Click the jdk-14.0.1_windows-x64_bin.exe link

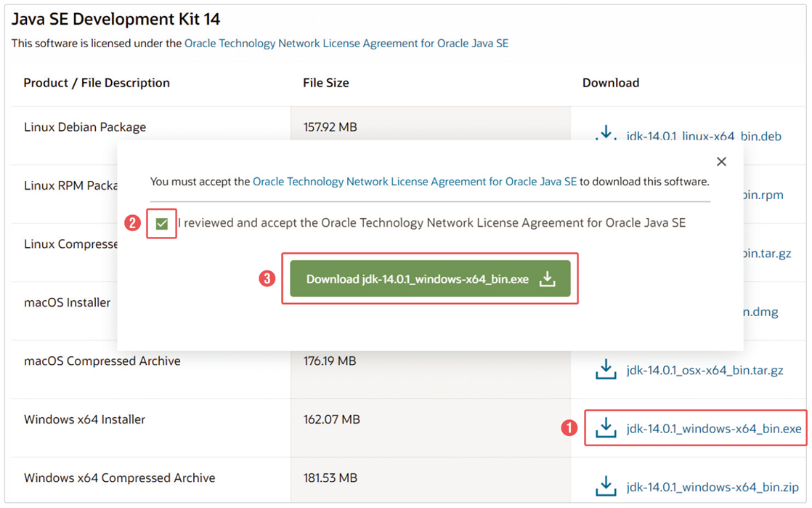tap(714, 429)
